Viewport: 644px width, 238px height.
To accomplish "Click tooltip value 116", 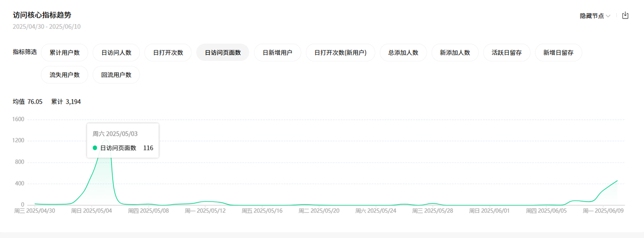I will [x=148, y=148].
